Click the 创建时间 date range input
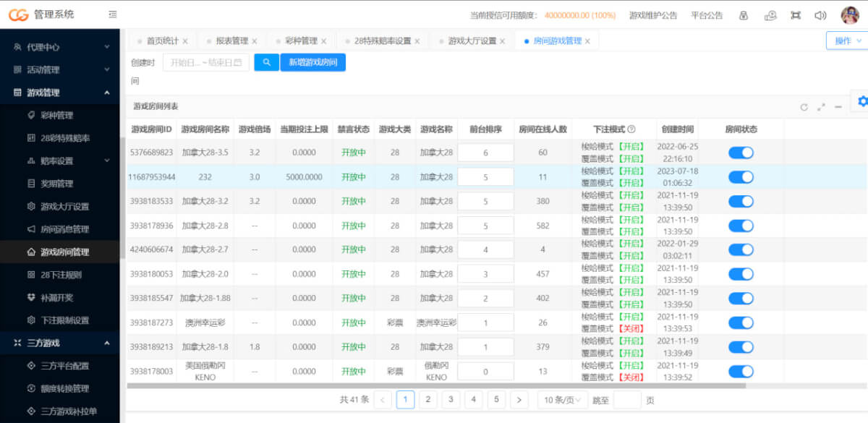868x423 pixels. [x=206, y=63]
